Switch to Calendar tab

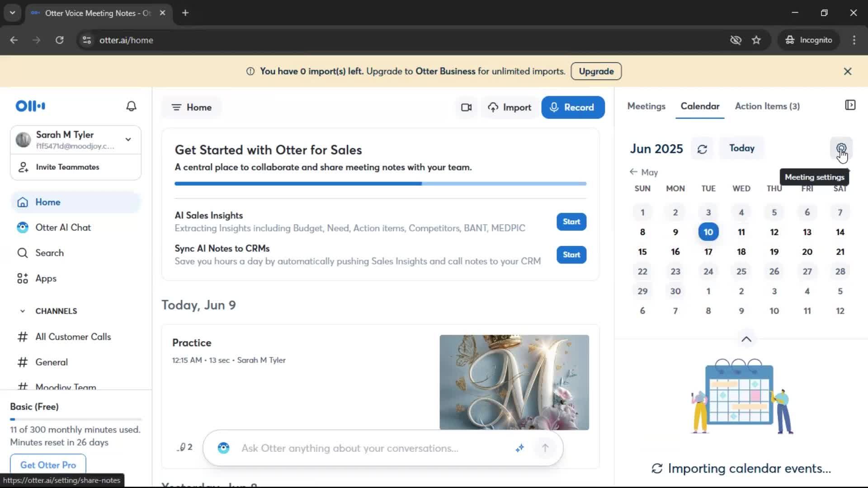(x=700, y=107)
